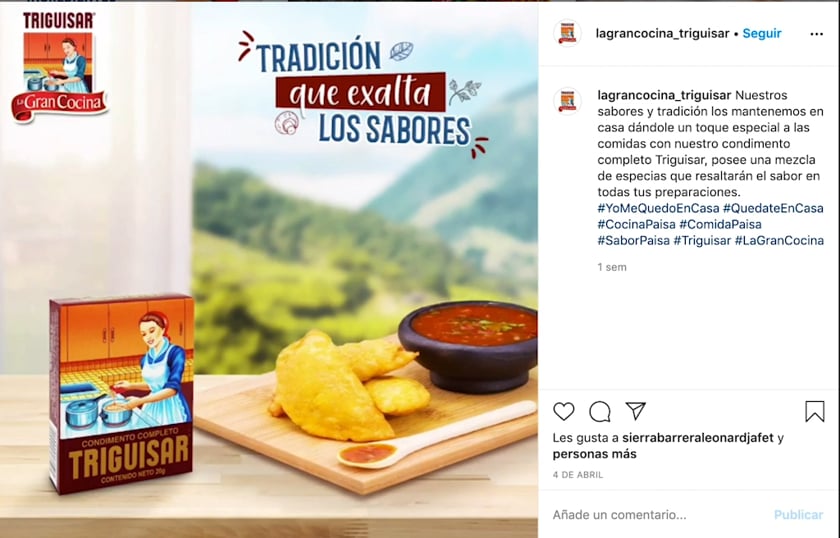This screenshot has height=538, width=840.
Task: Share post via paper plane icon
Action: [x=635, y=411]
